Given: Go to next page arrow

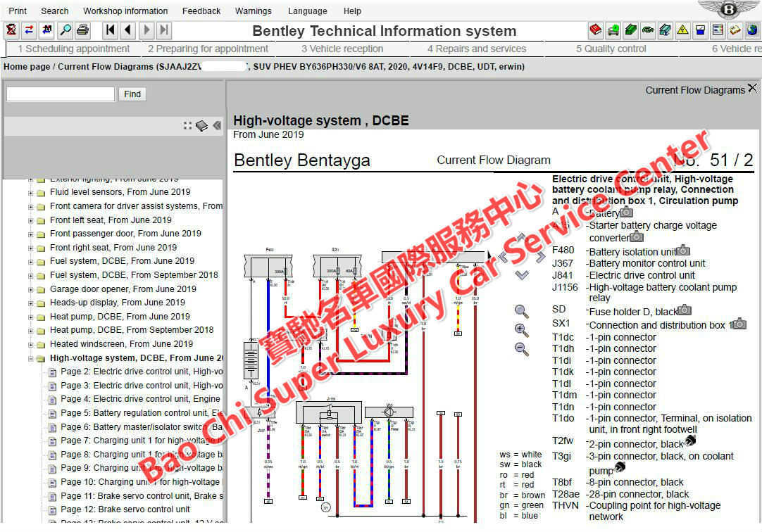Looking at the screenshot, I should [146, 30].
